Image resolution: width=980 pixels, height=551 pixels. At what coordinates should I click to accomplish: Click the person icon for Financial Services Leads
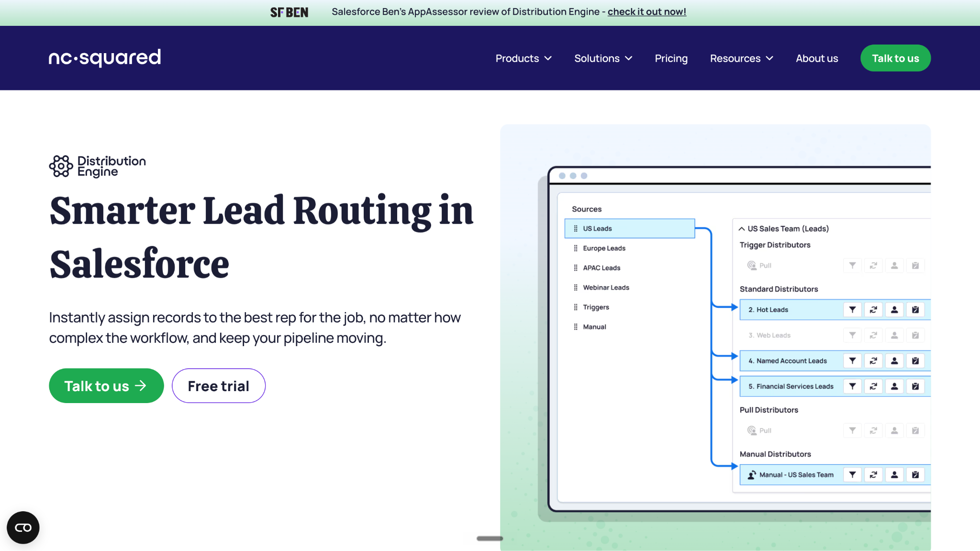click(x=894, y=386)
